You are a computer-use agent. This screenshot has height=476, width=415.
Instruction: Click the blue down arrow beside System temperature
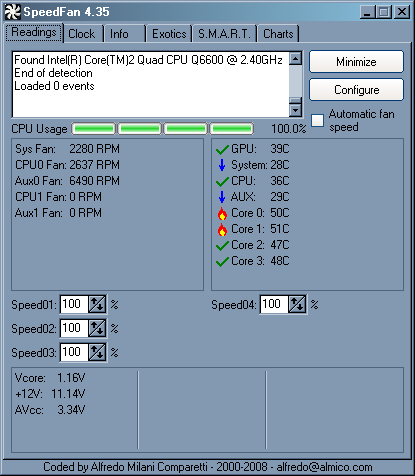(x=222, y=165)
